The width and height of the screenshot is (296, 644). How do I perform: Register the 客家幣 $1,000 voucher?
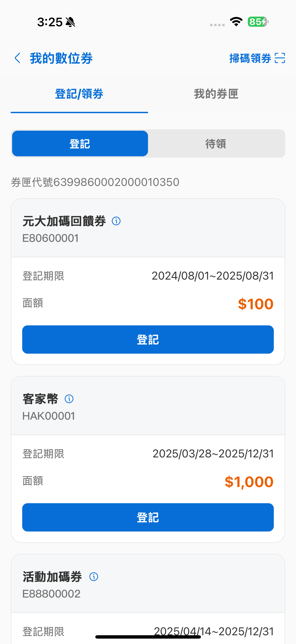[148, 517]
